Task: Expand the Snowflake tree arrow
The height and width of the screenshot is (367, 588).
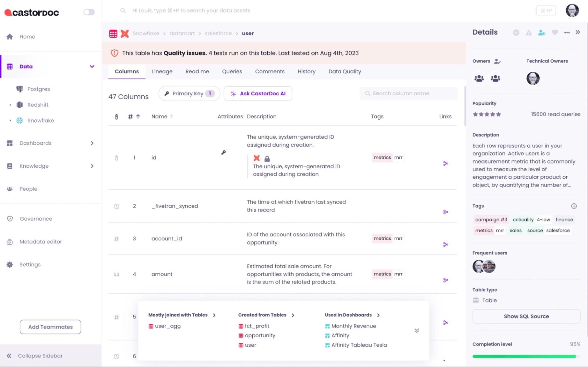Action: [10, 120]
